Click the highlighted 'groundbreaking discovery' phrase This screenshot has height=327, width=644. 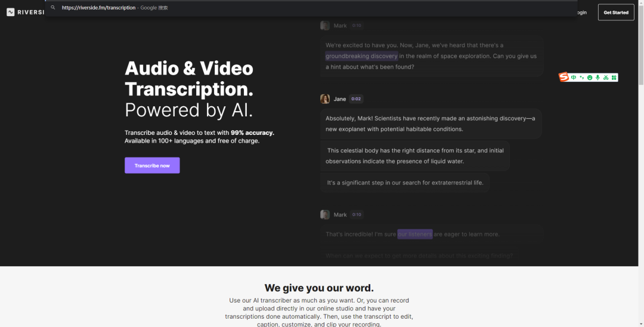361,56
